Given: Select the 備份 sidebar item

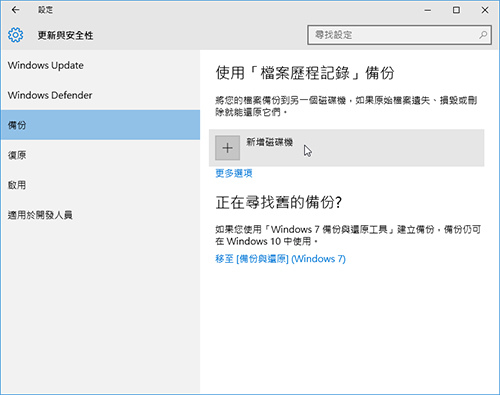Looking at the screenshot, I should 100,125.
